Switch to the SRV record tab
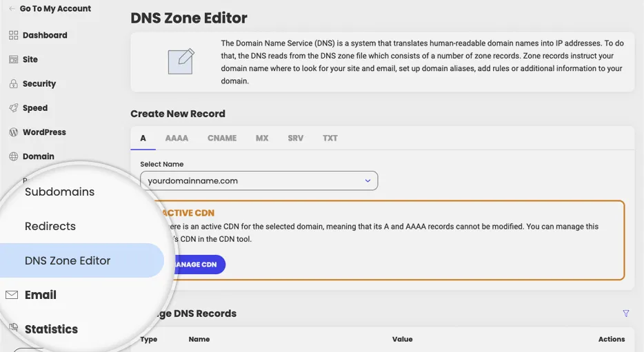The height and width of the screenshot is (352, 644). pos(296,138)
